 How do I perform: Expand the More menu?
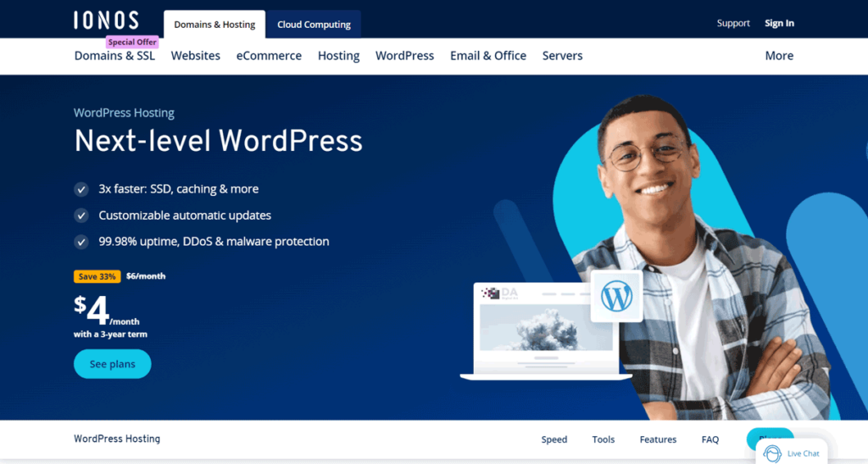click(x=779, y=56)
